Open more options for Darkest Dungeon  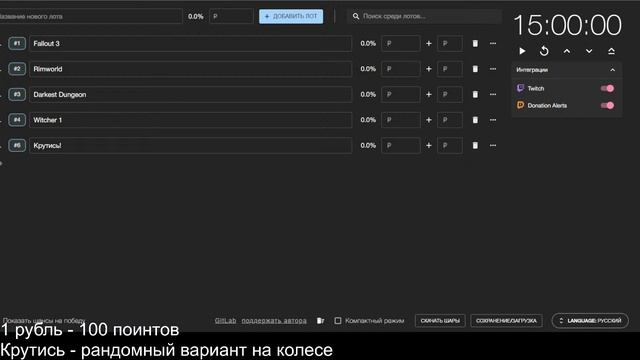493,94
